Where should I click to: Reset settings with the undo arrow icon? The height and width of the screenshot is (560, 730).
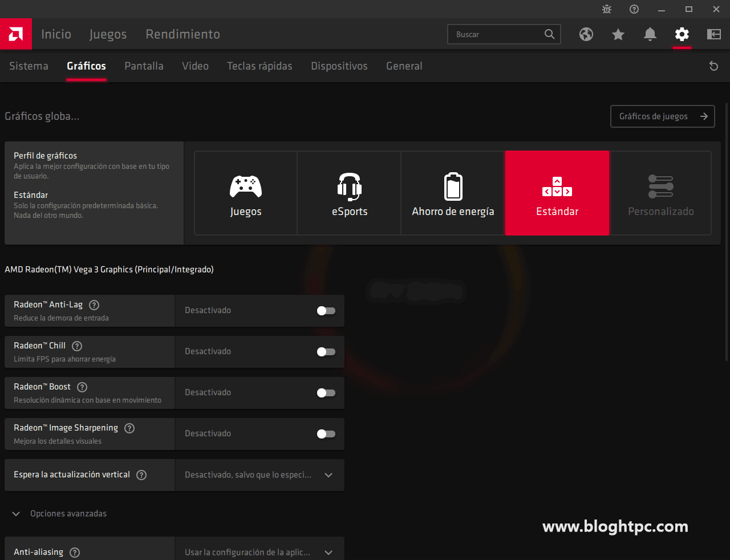pyautogui.click(x=713, y=66)
